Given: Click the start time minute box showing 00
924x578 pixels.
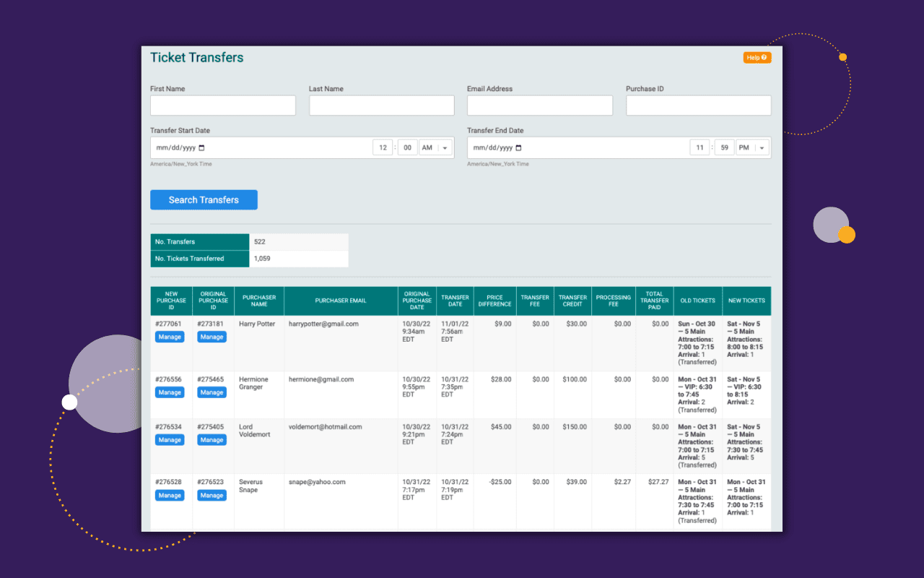Looking at the screenshot, I should (x=408, y=147).
